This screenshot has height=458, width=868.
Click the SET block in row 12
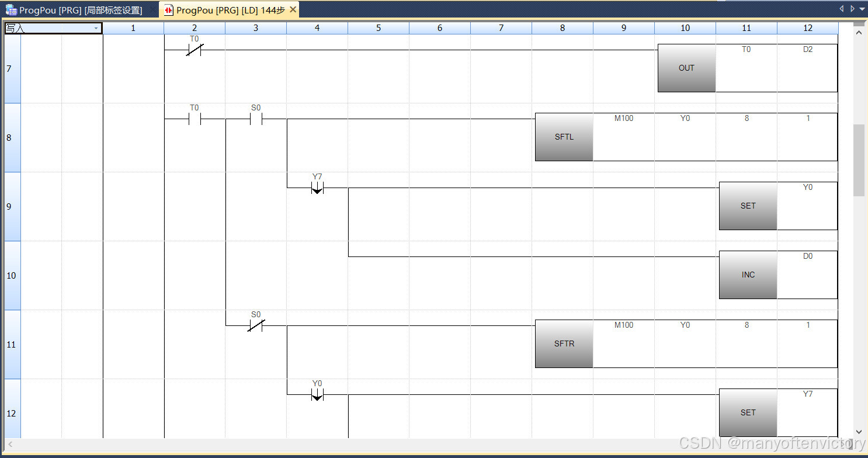point(748,412)
